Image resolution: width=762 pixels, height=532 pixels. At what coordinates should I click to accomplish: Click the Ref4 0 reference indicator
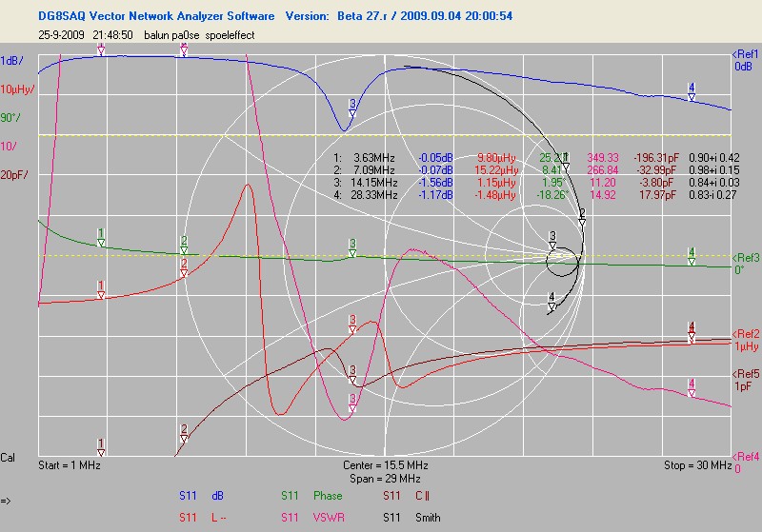(746, 463)
